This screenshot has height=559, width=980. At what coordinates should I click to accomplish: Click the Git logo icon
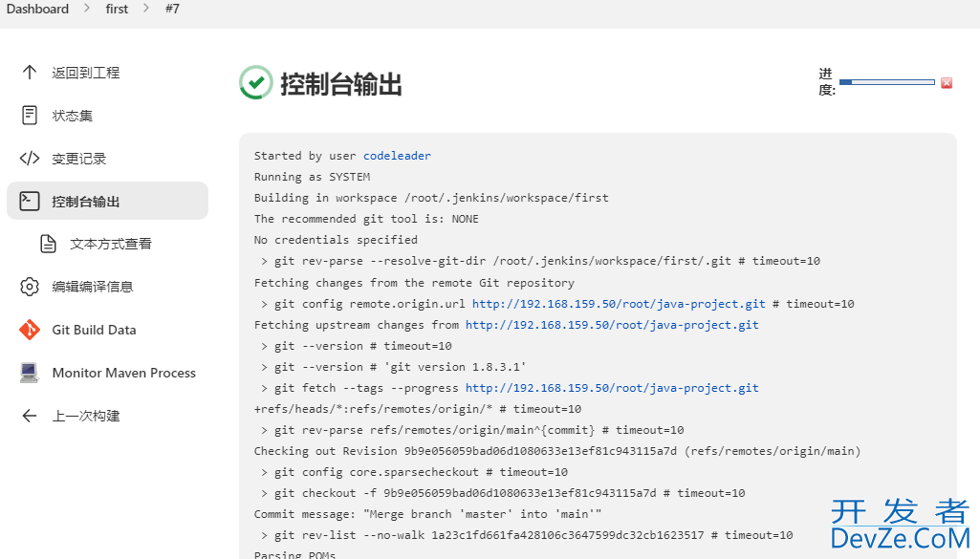[30, 330]
